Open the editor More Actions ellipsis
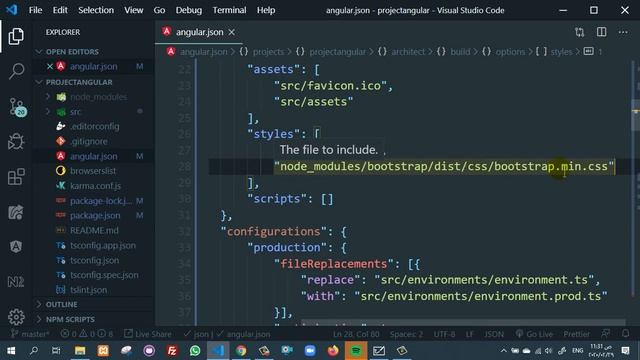This screenshot has width=640, height=360. coord(623,32)
